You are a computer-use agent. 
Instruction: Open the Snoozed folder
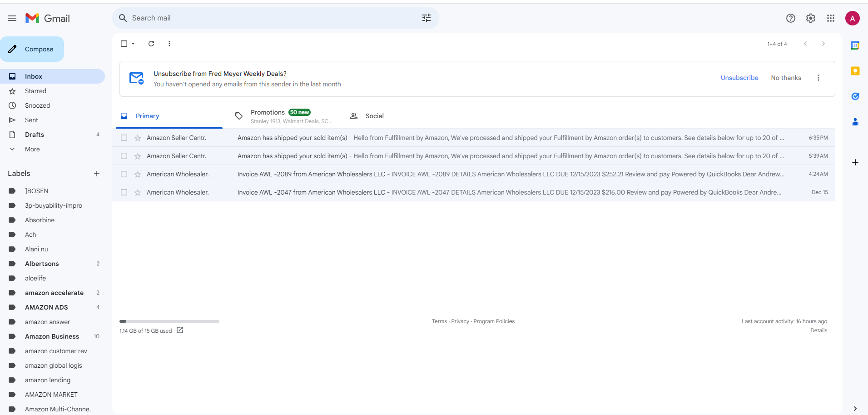click(52, 105)
